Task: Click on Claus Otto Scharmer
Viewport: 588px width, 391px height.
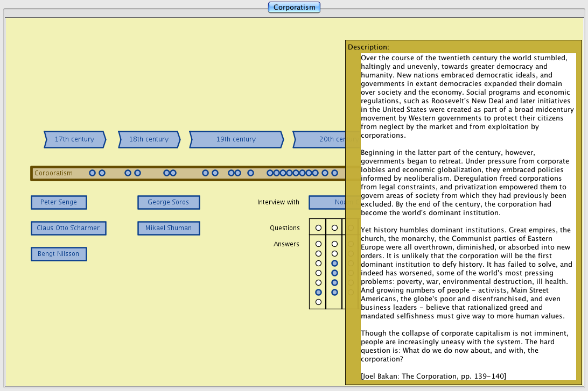Action: [x=68, y=228]
